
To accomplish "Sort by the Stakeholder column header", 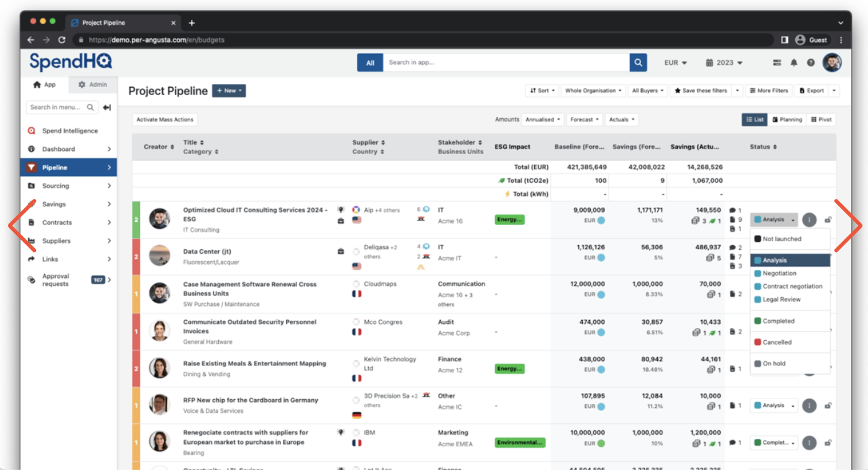I will [x=460, y=142].
